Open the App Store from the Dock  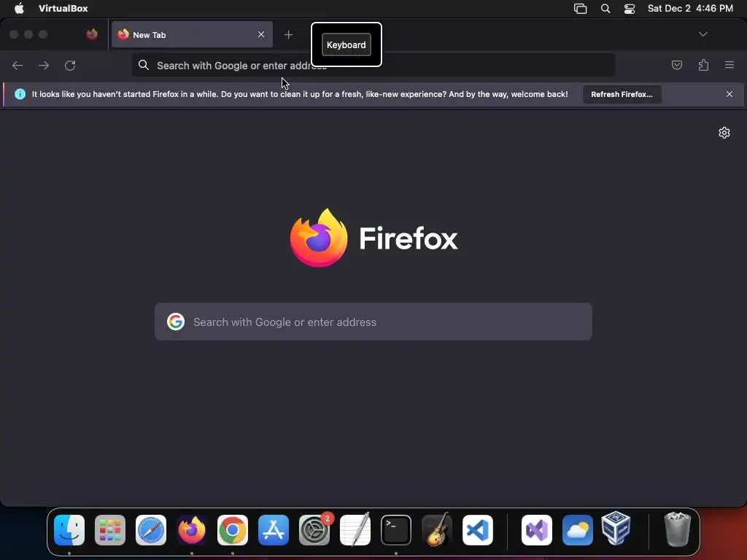click(274, 530)
